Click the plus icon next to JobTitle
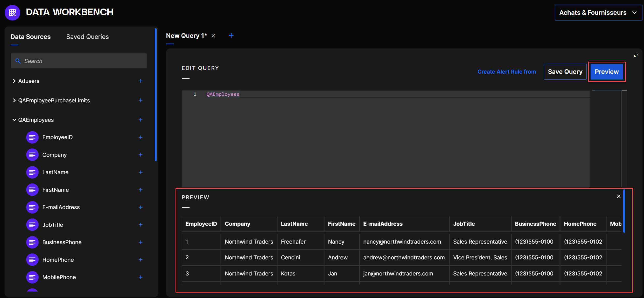The width and height of the screenshot is (644, 298). pos(141,225)
